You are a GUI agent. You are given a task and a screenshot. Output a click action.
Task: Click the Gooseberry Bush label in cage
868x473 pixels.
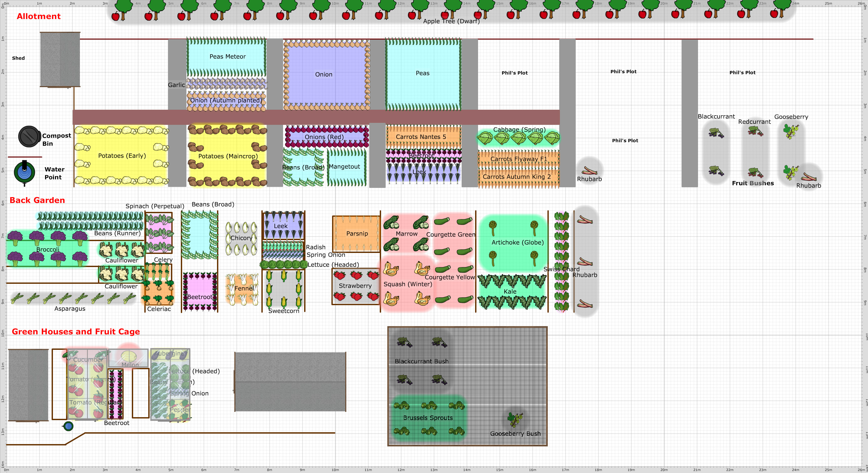pyautogui.click(x=515, y=434)
